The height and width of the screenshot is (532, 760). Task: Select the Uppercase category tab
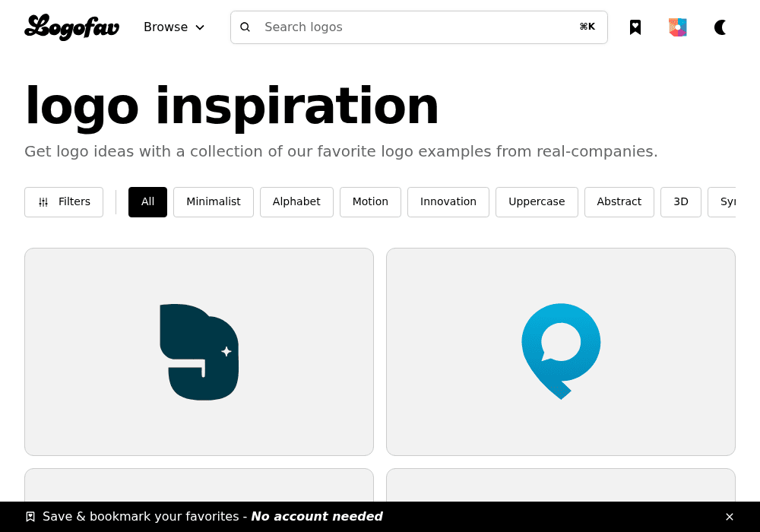[x=537, y=202]
